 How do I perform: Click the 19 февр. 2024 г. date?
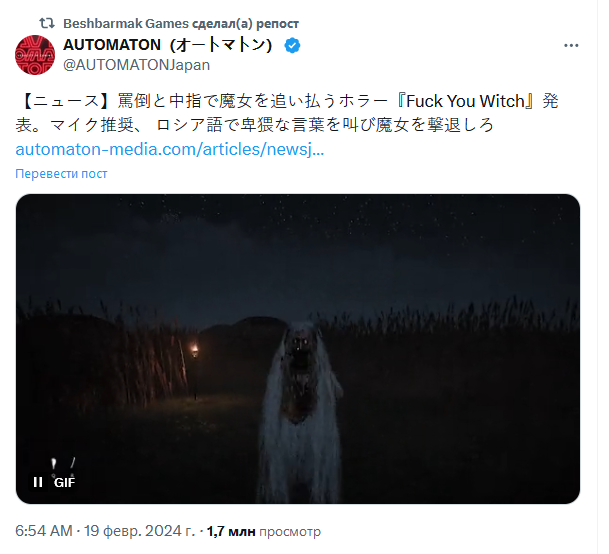[x=139, y=531]
